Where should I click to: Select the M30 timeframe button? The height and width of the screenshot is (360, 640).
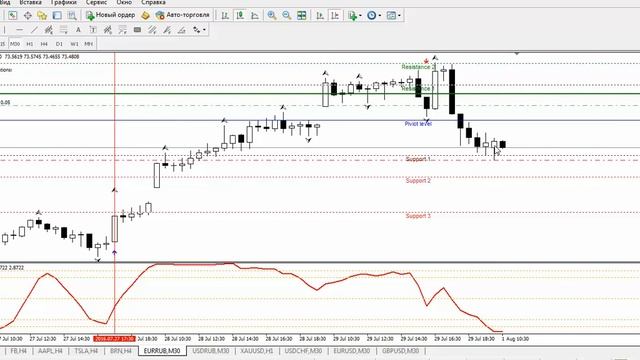[15, 44]
